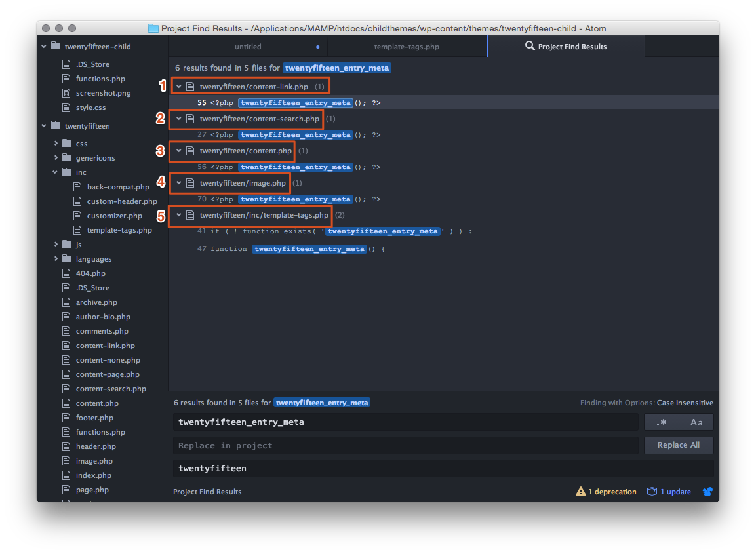Collapse twentyfifteen/content.php search results

(x=179, y=151)
